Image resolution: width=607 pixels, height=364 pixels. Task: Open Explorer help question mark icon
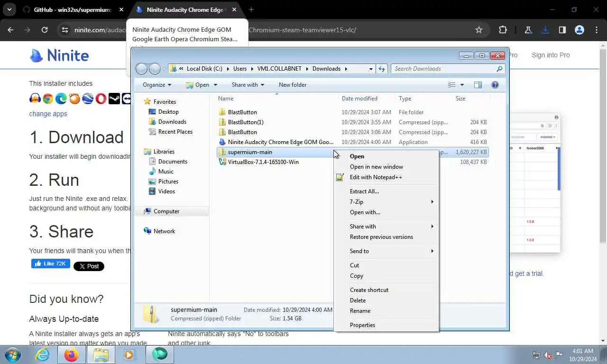click(x=495, y=85)
